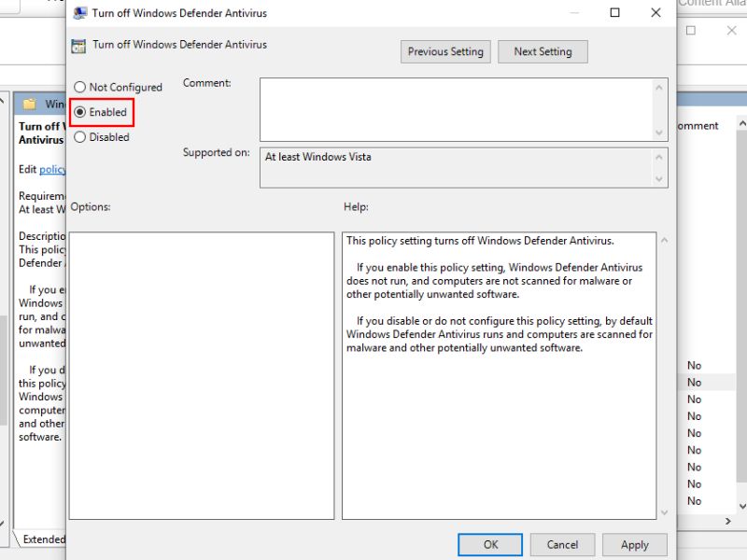
Task: Click the background window close button
Action: click(x=732, y=31)
